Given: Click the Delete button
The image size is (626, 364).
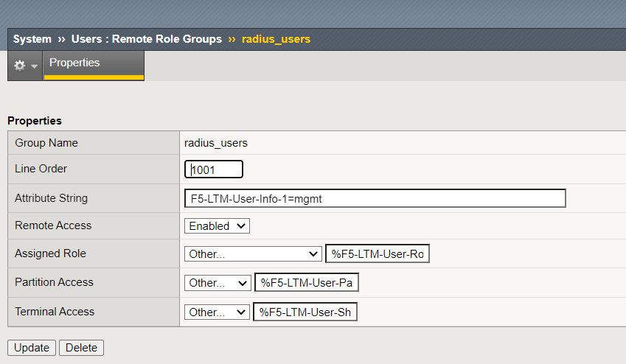Looking at the screenshot, I should 81,348.
